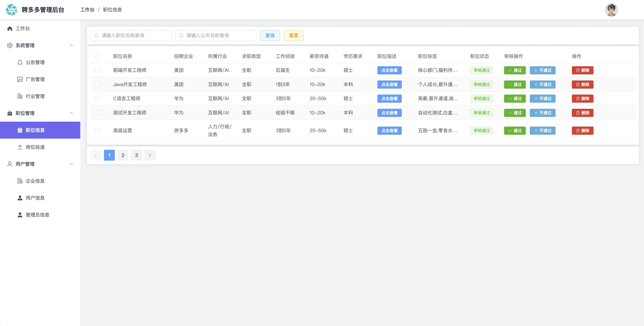
Task: Select the checkbox for 高级运营
Action: tap(98, 130)
